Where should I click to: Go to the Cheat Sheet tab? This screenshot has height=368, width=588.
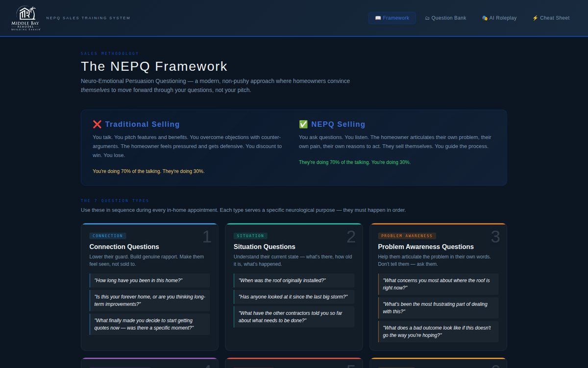(x=551, y=18)
